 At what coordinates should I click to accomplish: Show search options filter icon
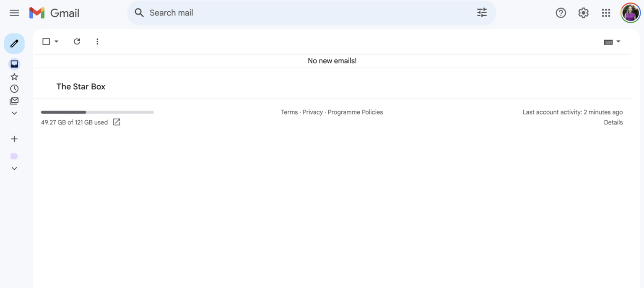[482, 13]
